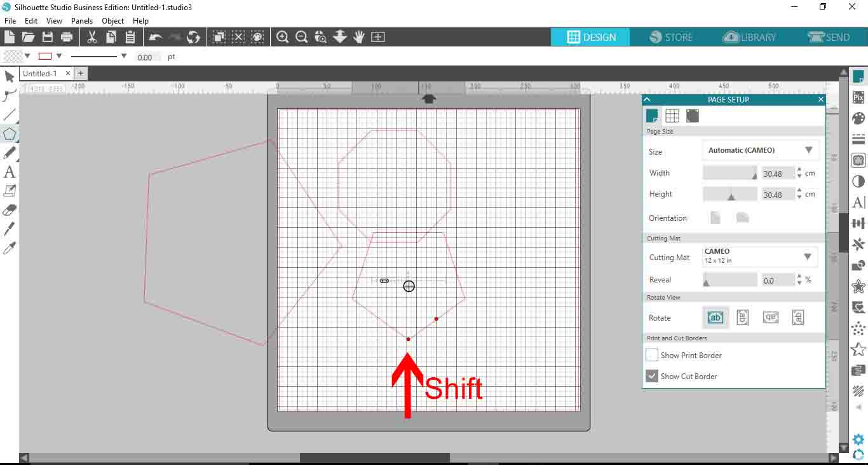
Task: Activate the Pan hand tool
Action: pyautogui.click(x=359, y=37)
